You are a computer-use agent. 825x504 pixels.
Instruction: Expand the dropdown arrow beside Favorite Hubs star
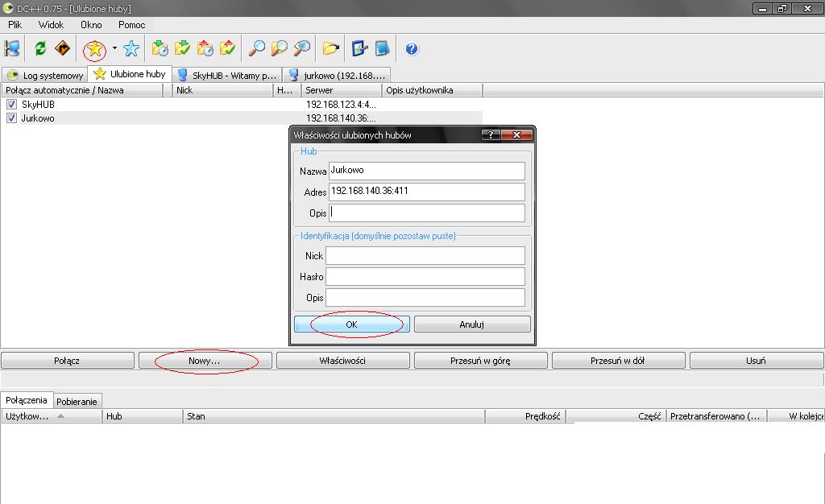pos(114,49)
